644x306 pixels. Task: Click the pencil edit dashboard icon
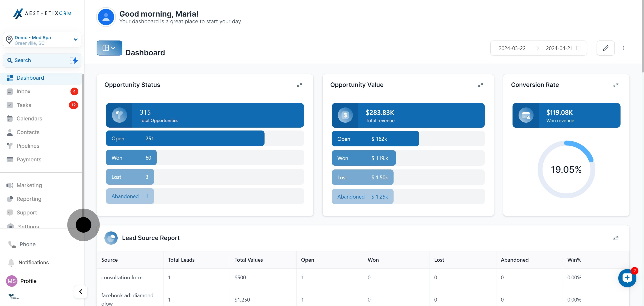tap(605, 48)
